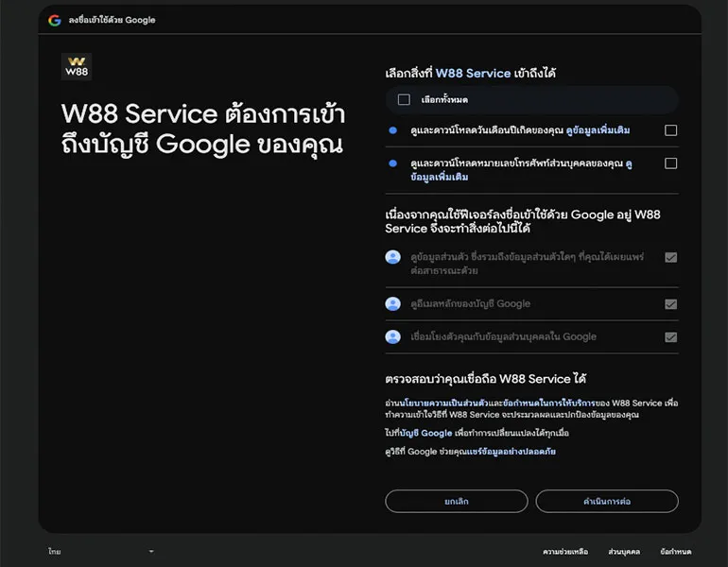Image resolution: width=728 pixels, height=567 pixels.
Task: Open more info link for birthday permission
Action: [598, 130]
